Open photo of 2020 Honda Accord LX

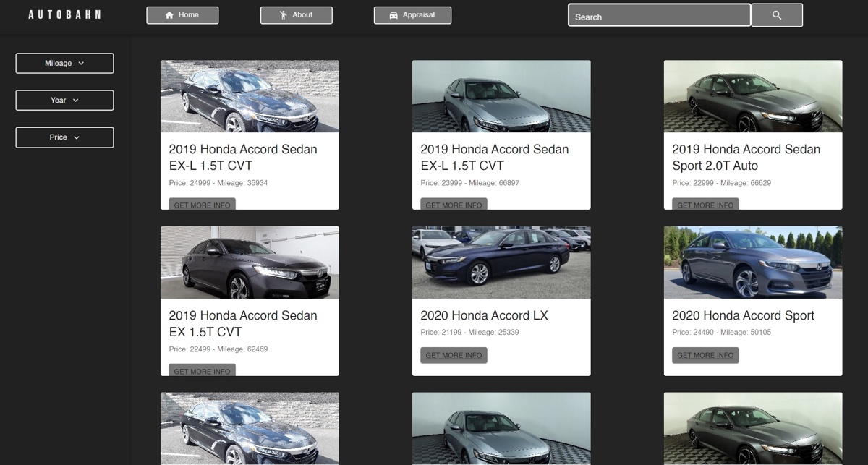[501, 263]
